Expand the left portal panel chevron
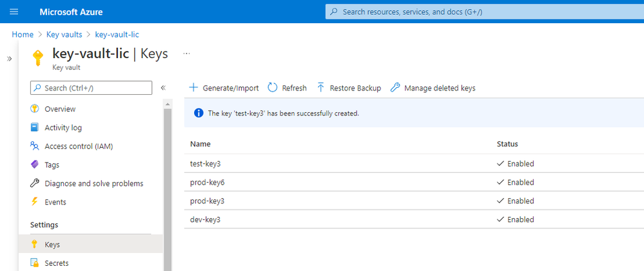The image size is (644, 271). click(x=10, y=59)
